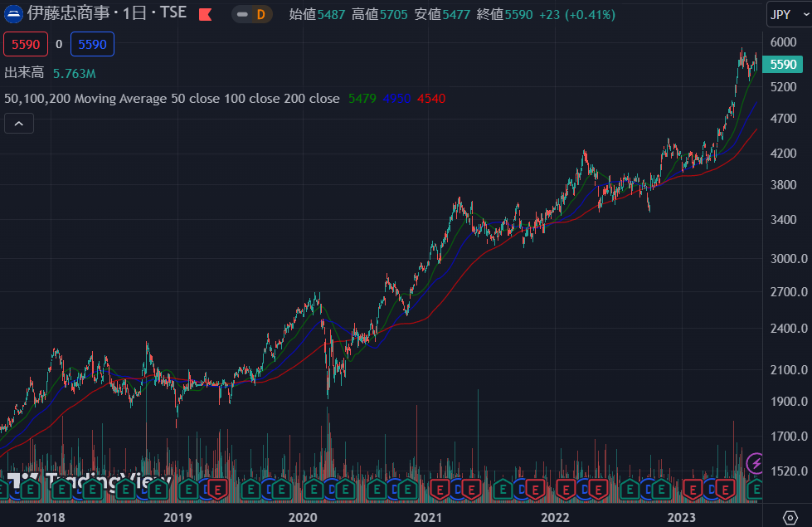Click the 始値5487 open price readout
Image resolution: width=812 pixels, height=527 pixels.
coord(317,14)
